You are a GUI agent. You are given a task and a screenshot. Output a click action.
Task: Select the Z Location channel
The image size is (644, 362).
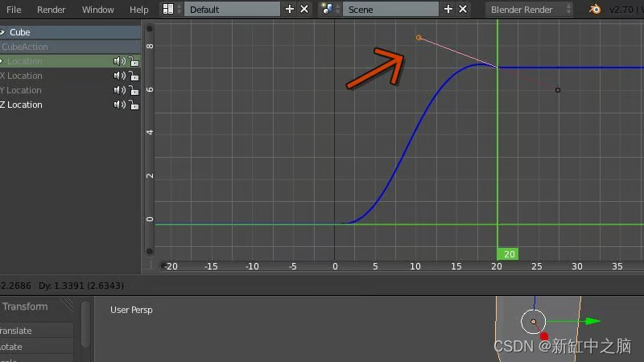21,105
